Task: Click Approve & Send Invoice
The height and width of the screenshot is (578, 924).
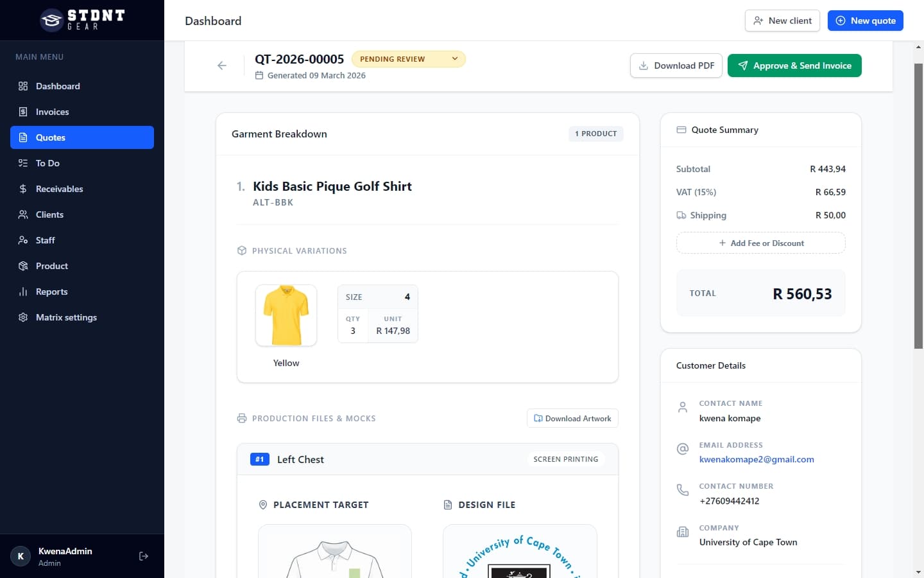Action: point(794,66)
